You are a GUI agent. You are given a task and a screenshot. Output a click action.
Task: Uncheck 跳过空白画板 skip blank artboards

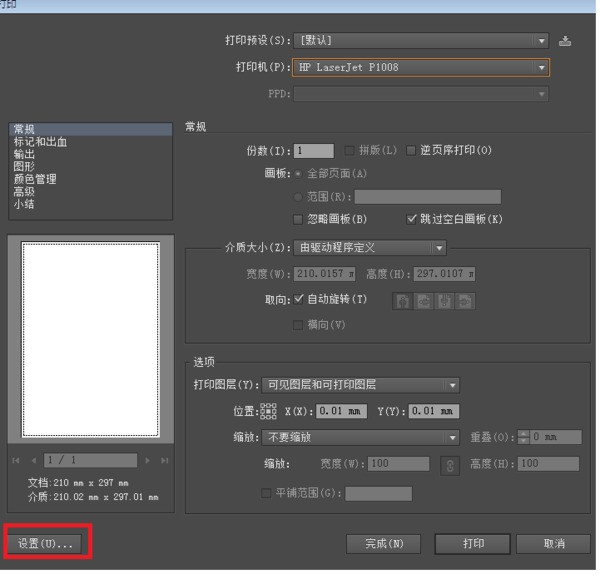[x=412, y=219]
